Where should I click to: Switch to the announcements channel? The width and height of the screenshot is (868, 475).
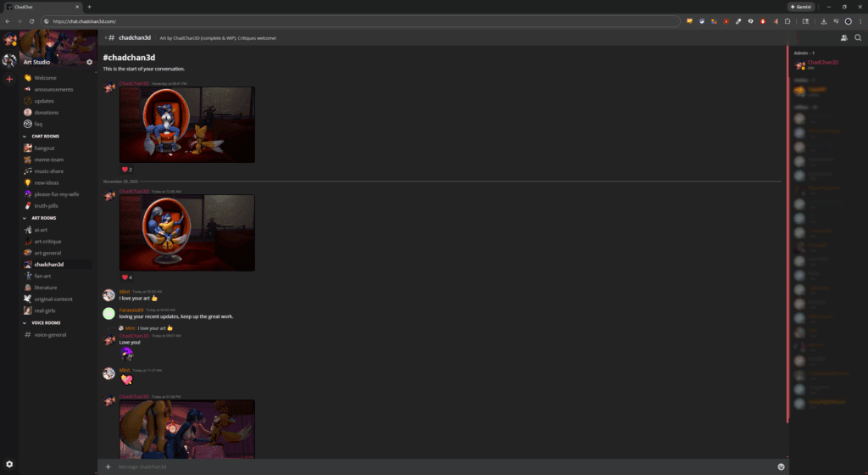[53, 89]
